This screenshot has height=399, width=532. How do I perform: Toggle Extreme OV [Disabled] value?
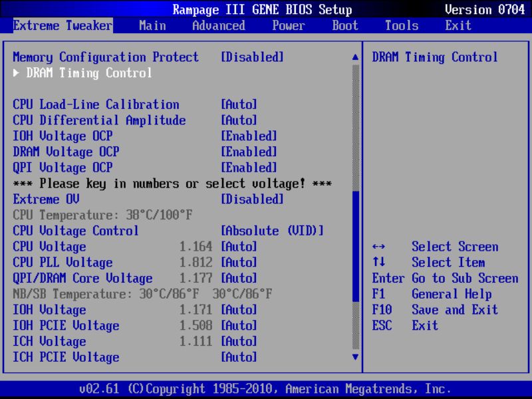click(x=252, y=199)
